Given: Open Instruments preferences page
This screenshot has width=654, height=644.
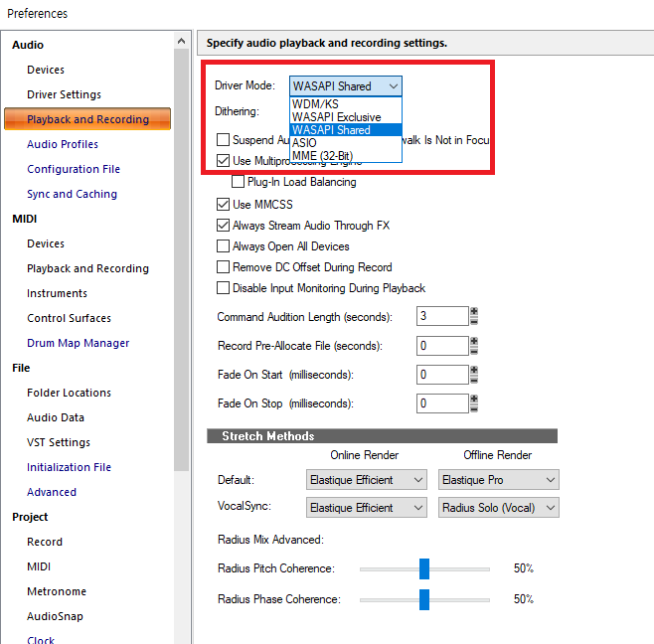Looking at the screenshot, I should (x=57, y=293).
